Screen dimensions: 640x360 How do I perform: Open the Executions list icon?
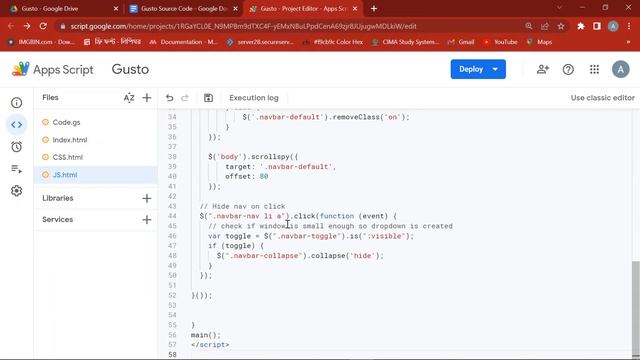click(16, 169)
